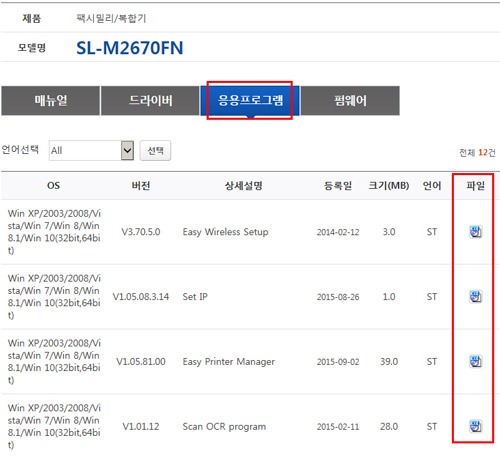Click the 팩시밀리/복합기 product text
Screen dimensions: 500x456
click(111, 18)
